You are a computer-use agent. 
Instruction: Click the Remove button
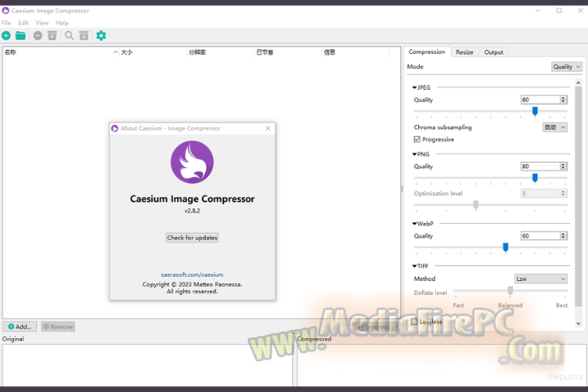(x=58, y=327)
